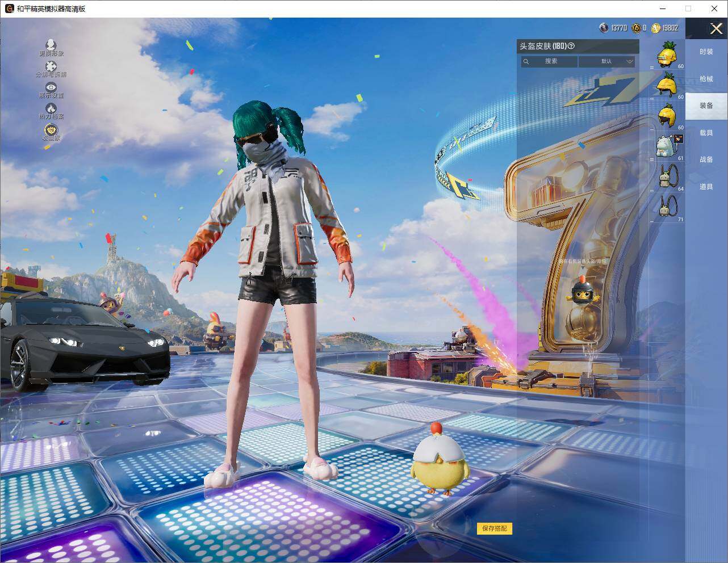Viewport: 728px width, 563px height.
Task: Select the 装备 tab
Action: point(706,106)
